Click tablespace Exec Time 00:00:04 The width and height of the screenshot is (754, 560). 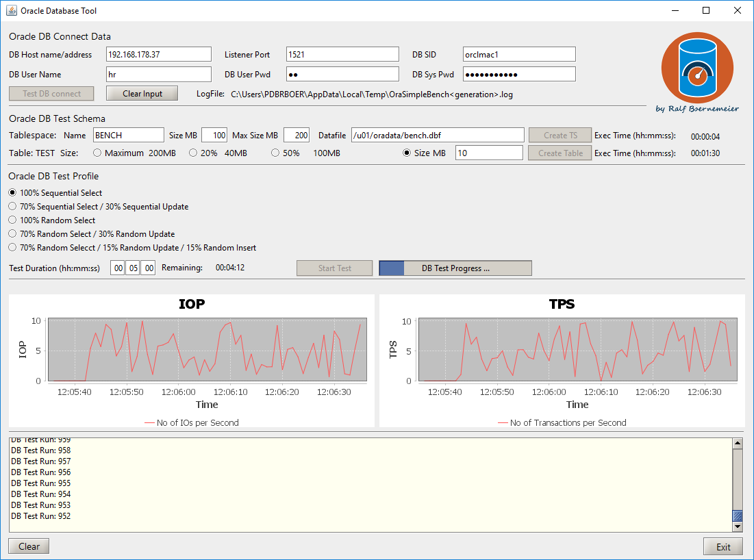[x=705, y=136]
